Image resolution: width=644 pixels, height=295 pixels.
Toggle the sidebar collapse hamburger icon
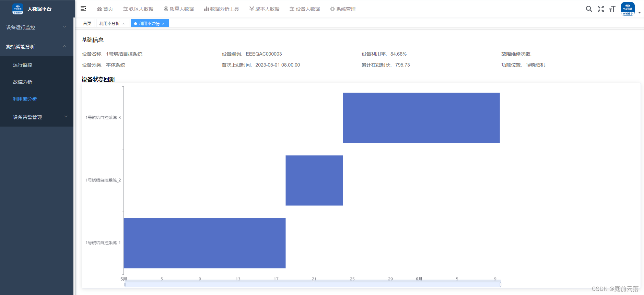click(83, 9)
